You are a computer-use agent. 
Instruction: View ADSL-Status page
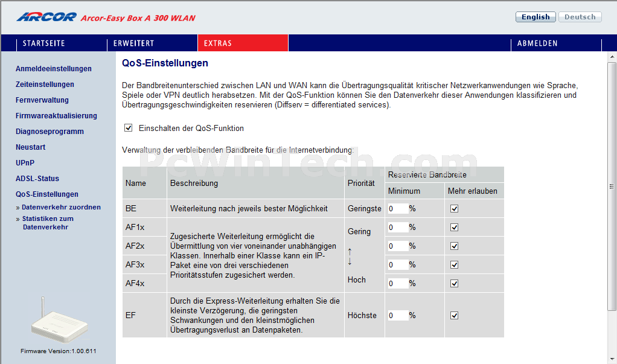pos(37,179)
